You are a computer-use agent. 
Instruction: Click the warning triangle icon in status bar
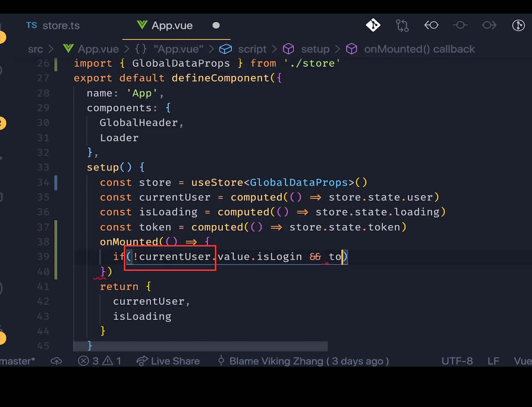(x=107, y=361)
